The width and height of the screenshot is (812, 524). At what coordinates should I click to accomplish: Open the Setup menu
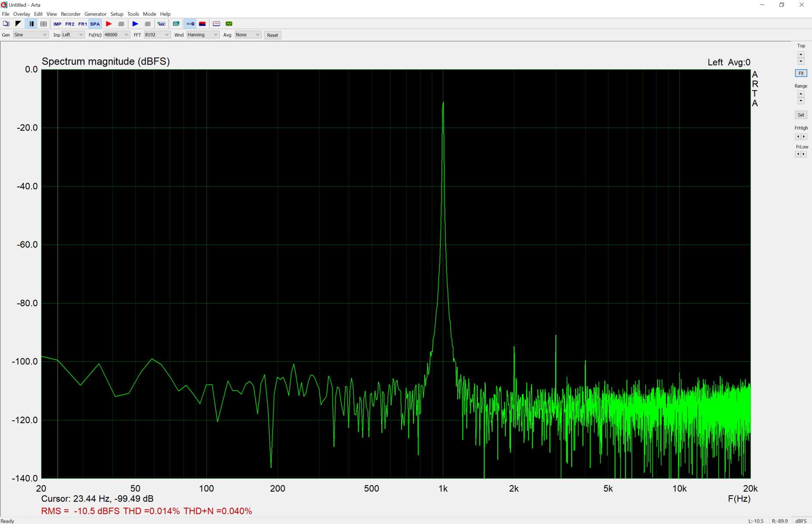[117, 14]
